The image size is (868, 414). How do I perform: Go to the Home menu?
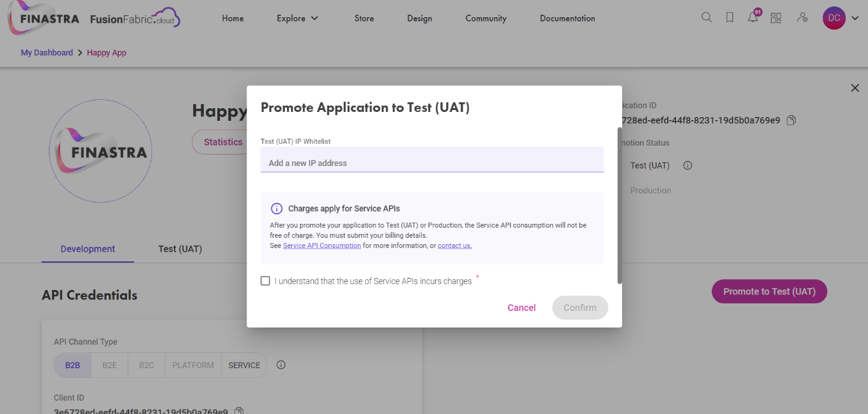tap(233, 18)
